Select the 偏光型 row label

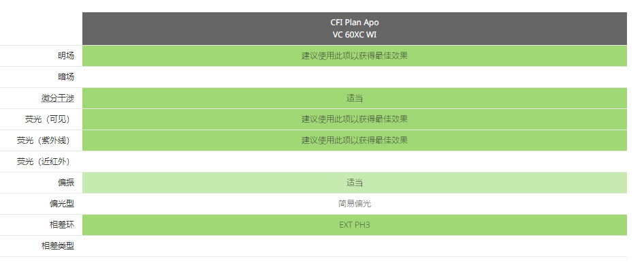pyautogui.click(x=62, y=204)
